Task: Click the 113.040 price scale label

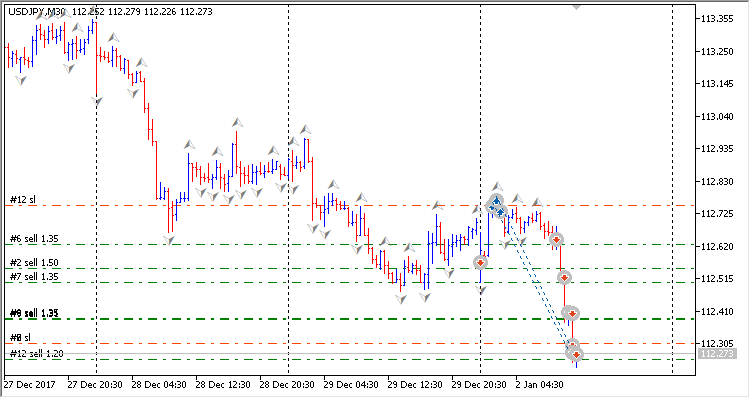Action: point(717,117)
